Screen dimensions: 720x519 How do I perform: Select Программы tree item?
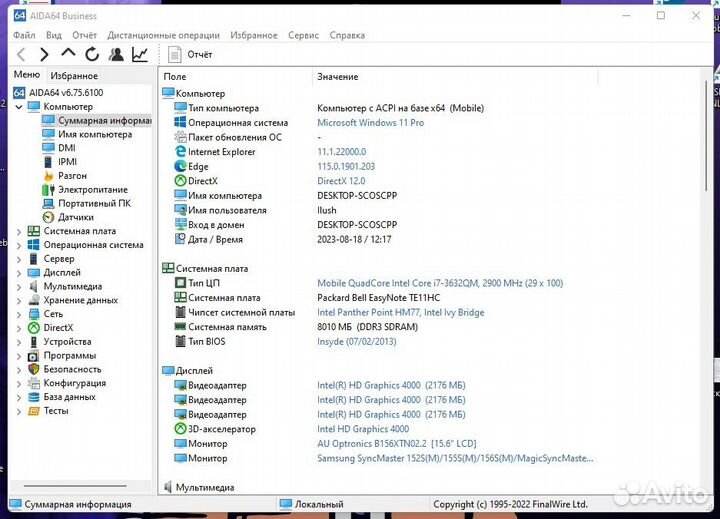[x=62, y=356]
